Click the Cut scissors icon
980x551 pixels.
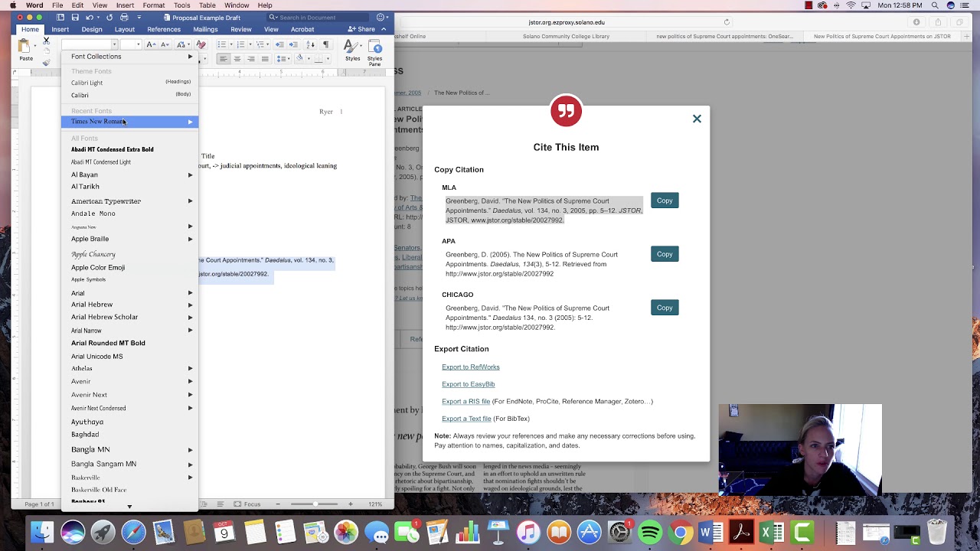coord(46,40)
